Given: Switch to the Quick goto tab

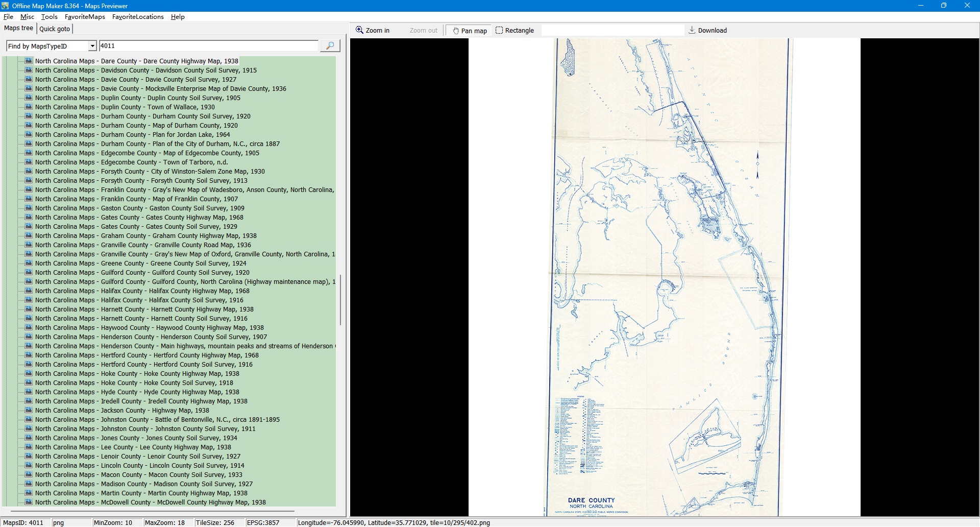Looking at the screenshot, I should coord(55,29).
